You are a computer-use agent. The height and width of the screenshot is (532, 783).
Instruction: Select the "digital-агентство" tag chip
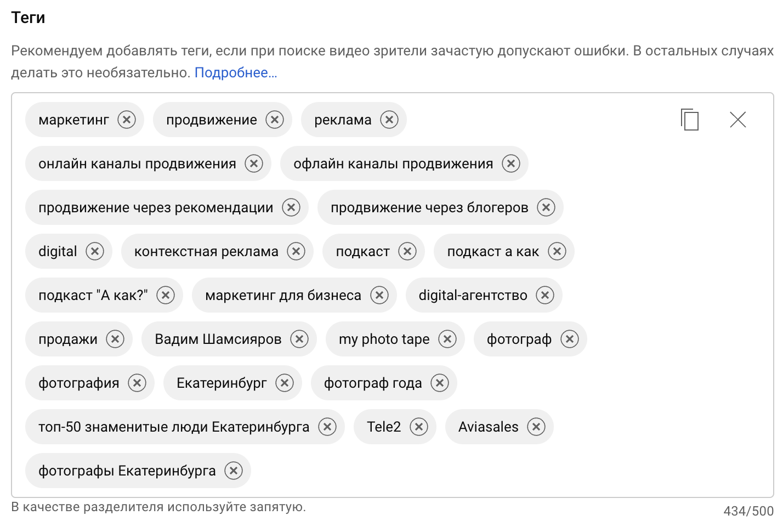pos(473,295)
